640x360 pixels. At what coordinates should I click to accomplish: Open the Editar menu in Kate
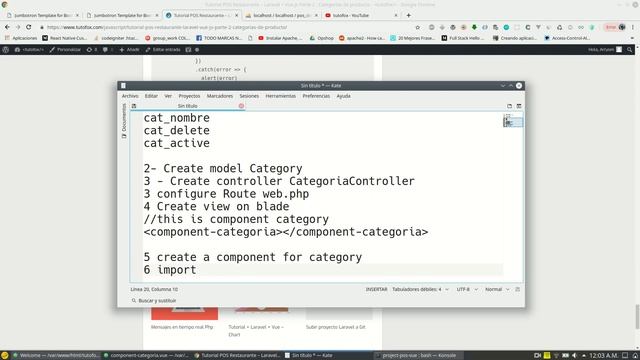click(x=151, y=96)
